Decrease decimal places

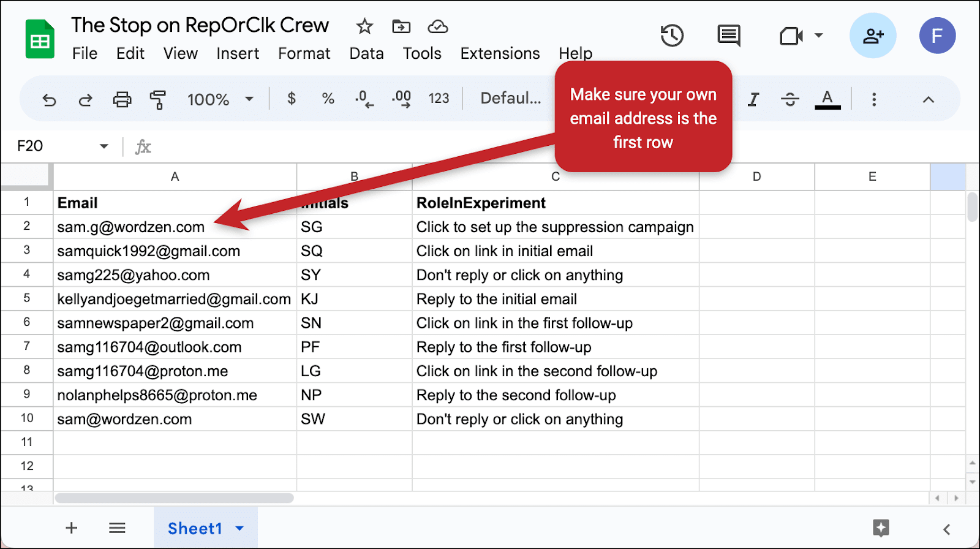tap(364, 99)
